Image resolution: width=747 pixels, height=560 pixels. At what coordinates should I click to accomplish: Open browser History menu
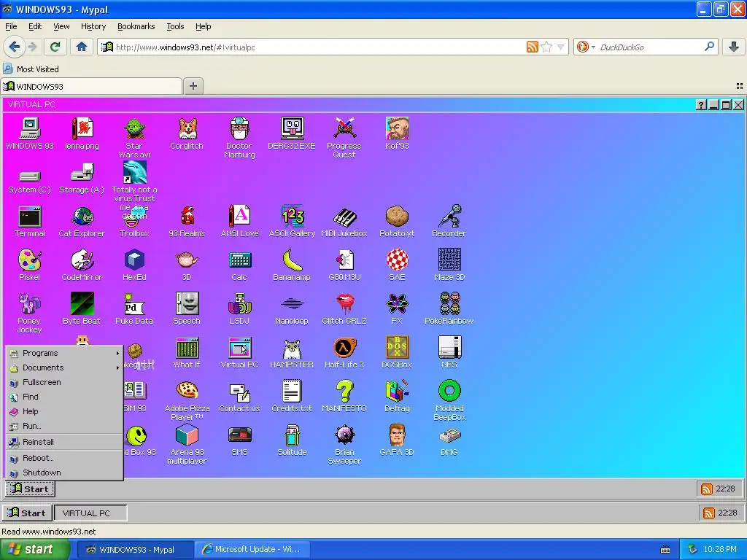pyautogui.click(x=93, y=26)
